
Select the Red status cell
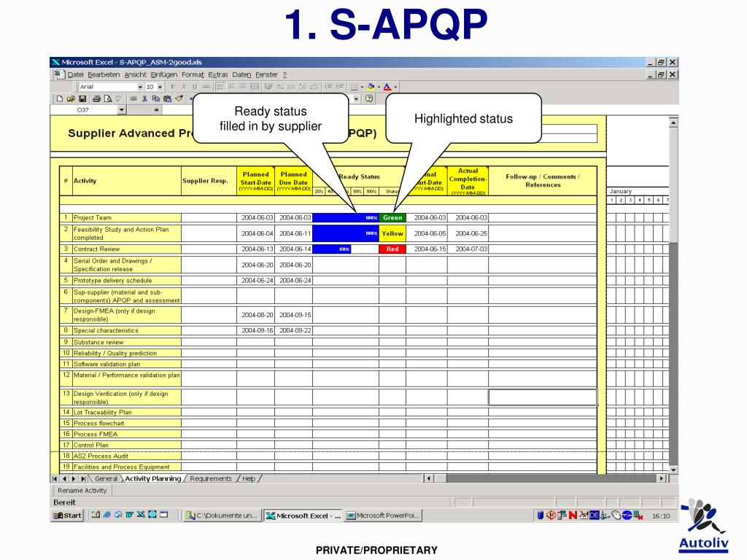(392, 249)
